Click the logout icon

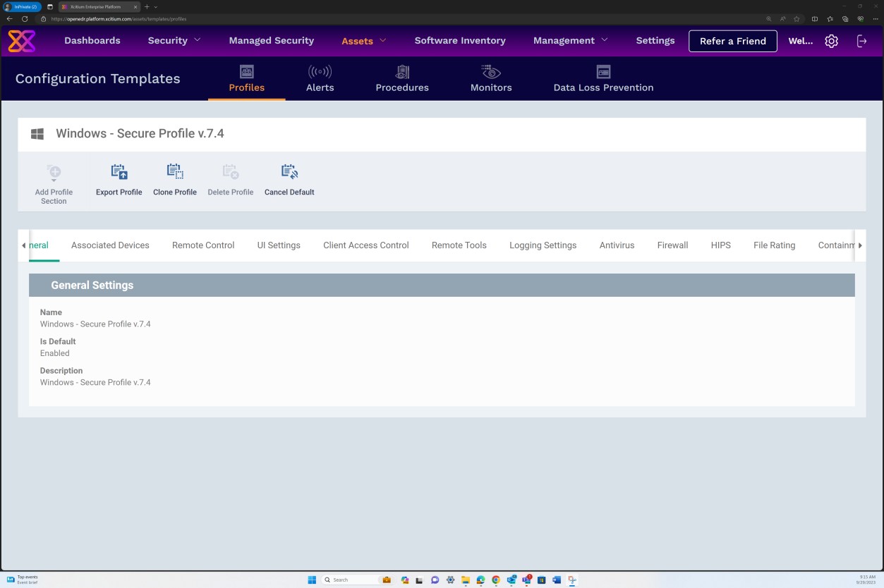862,40
